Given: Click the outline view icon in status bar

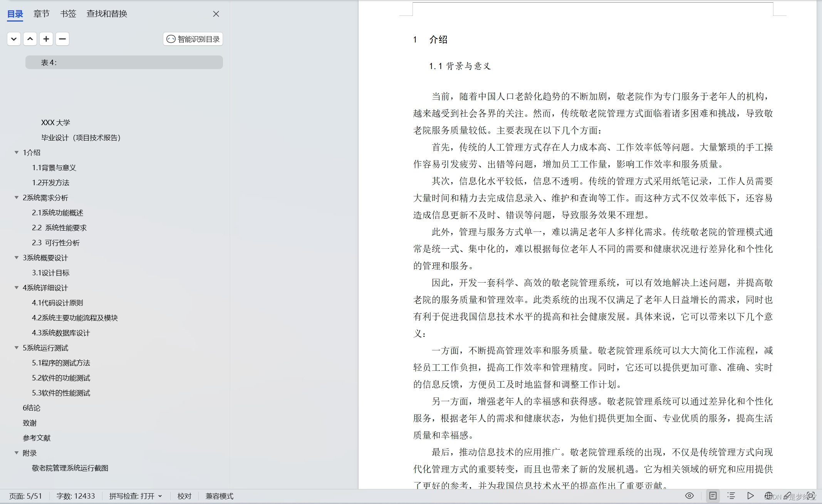Looking at the screenshot, I should pos(731,496).
